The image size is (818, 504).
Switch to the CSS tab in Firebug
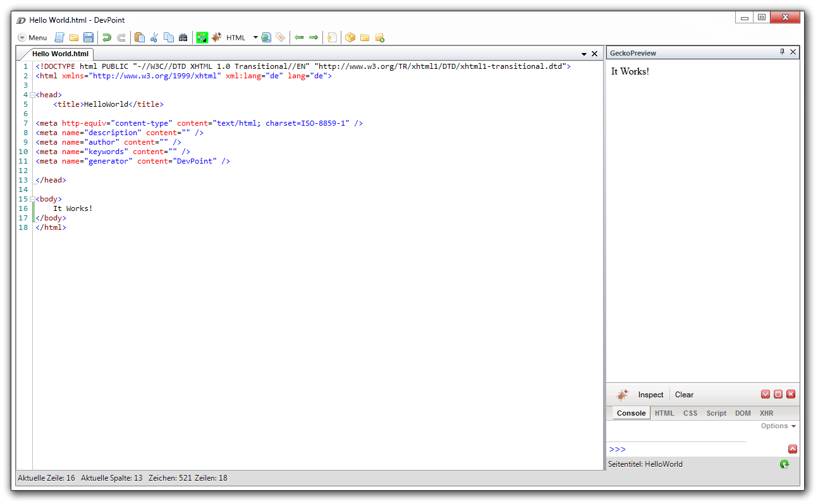tap(690, 413)
